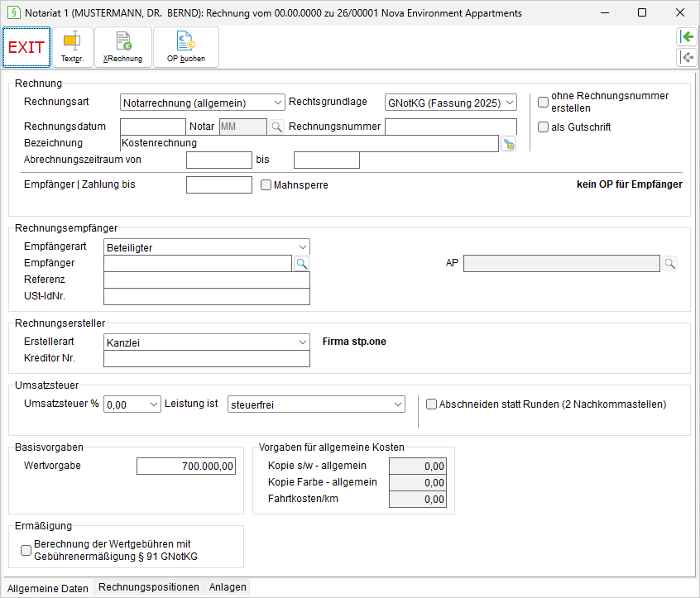Click the EXIT toolbar button
This screenshot has width=700, height=598.
[26, 47]
